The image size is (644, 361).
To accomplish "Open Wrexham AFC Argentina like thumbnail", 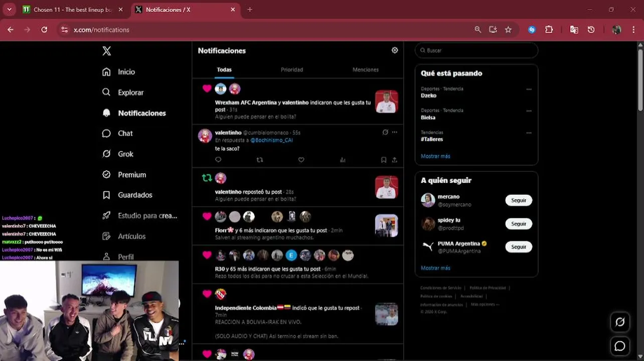I will tap(386, 102).
